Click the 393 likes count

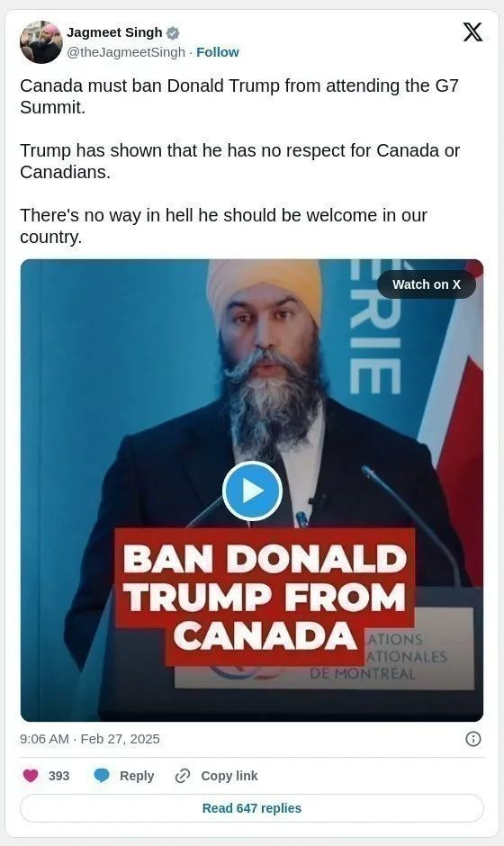58,775
